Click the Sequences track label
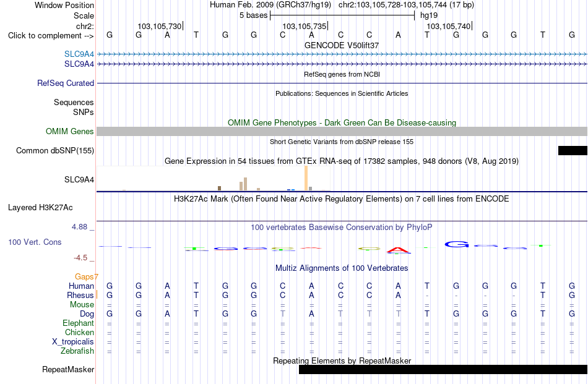The image size is (588, 384). (74, 102)
